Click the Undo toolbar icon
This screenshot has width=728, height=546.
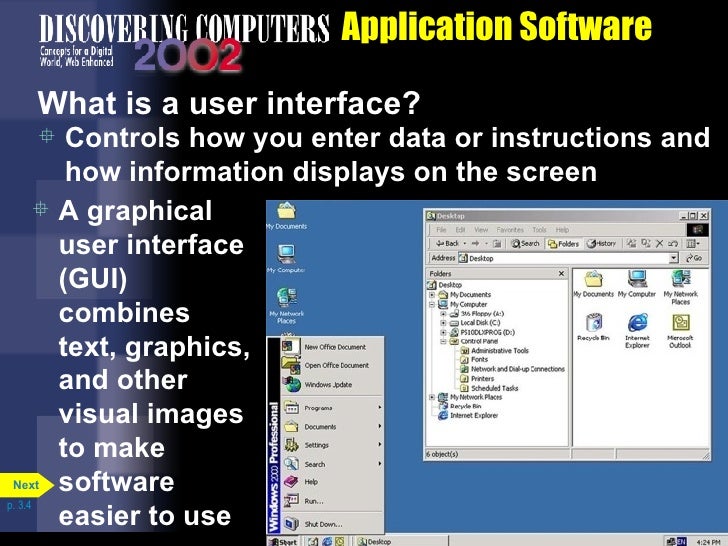tap(673, 243)
